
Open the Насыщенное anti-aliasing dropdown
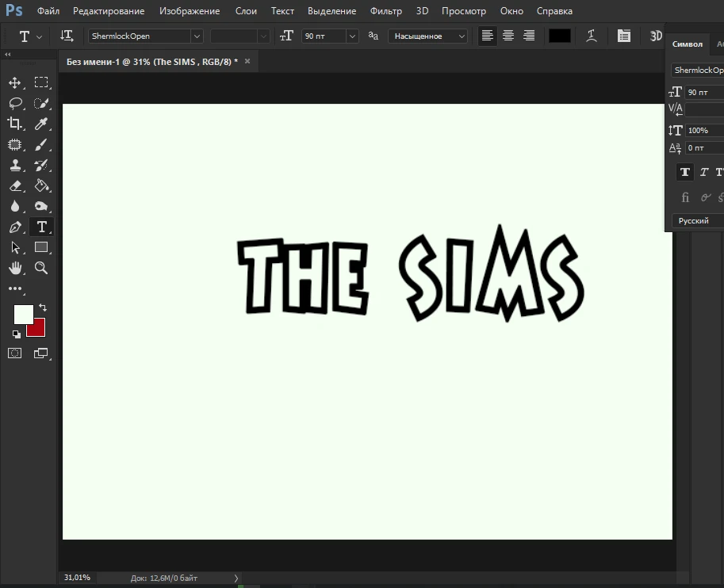pyautogui.click(x=462, y=36)
